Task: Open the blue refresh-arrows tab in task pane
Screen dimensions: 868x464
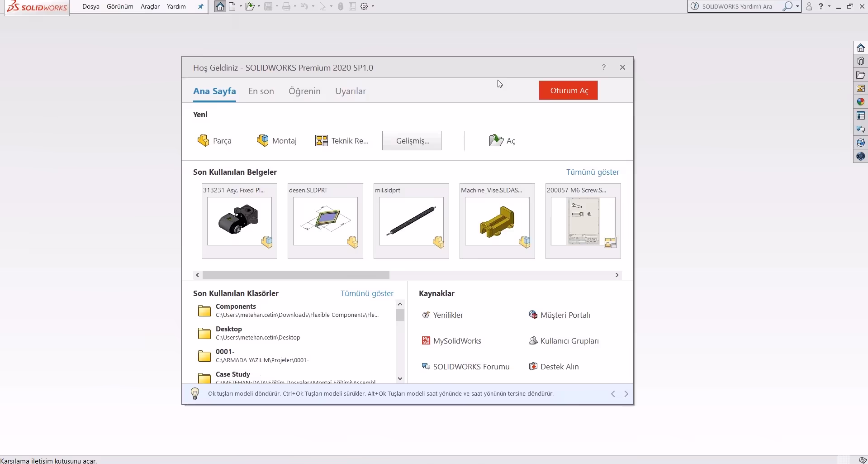Action: [x=860, y=143]
